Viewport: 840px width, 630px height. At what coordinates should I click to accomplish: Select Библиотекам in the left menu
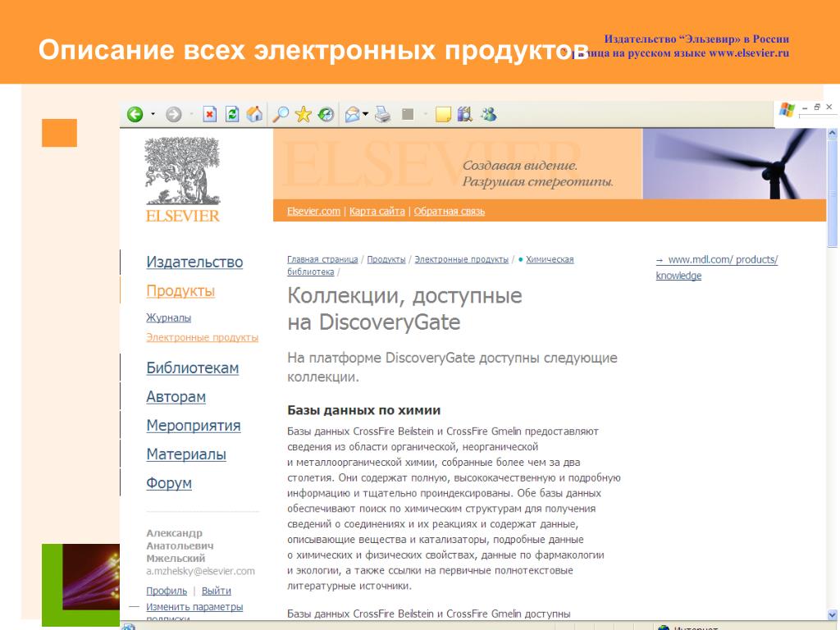[192, 368]
